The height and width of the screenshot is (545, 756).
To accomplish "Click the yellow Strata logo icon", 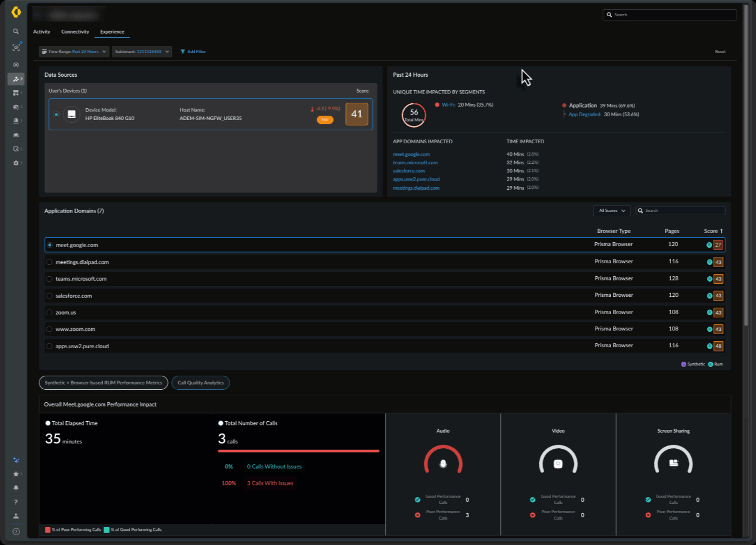I will tap(16, 12).
